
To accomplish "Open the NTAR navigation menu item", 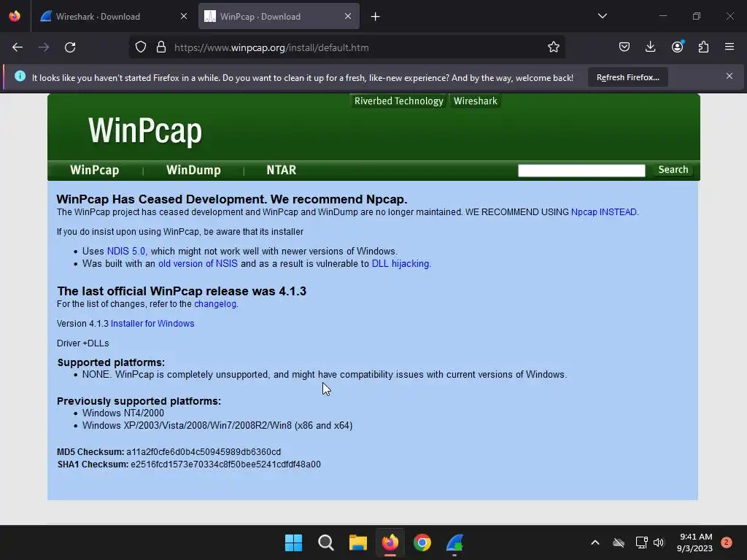I will pos(281,170).
